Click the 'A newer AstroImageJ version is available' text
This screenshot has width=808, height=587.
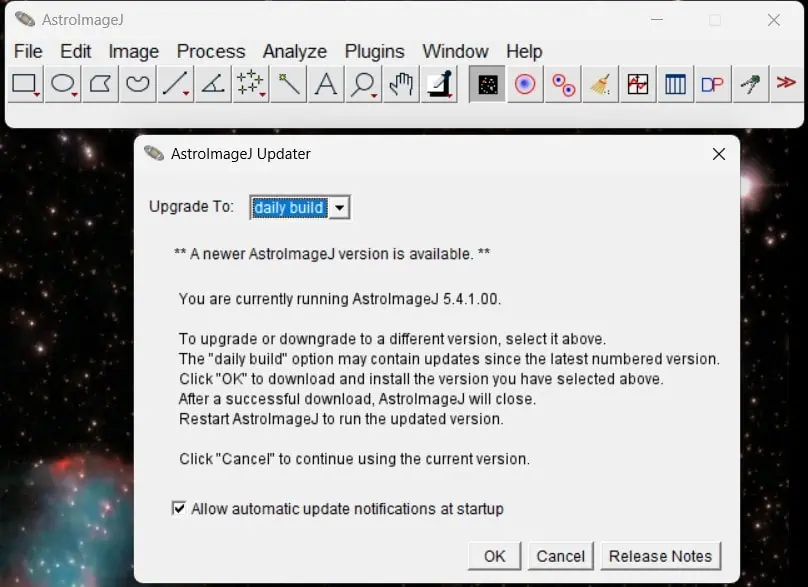coord(332,254)
